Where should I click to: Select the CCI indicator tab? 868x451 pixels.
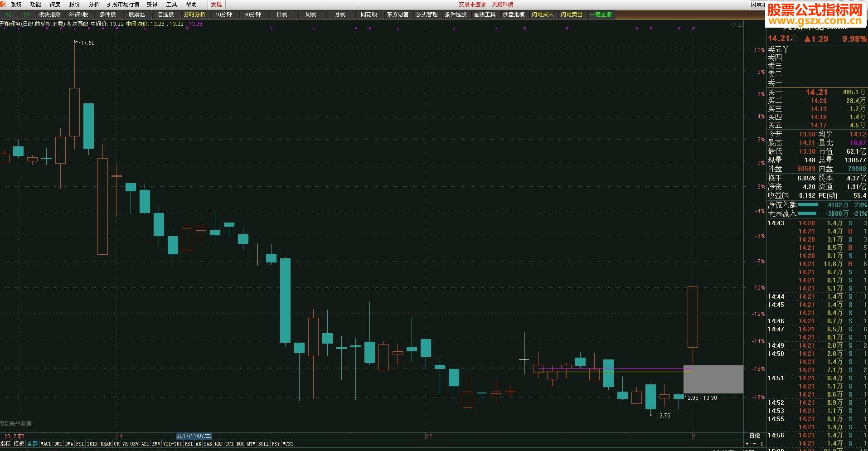click(x=230, y=444)
